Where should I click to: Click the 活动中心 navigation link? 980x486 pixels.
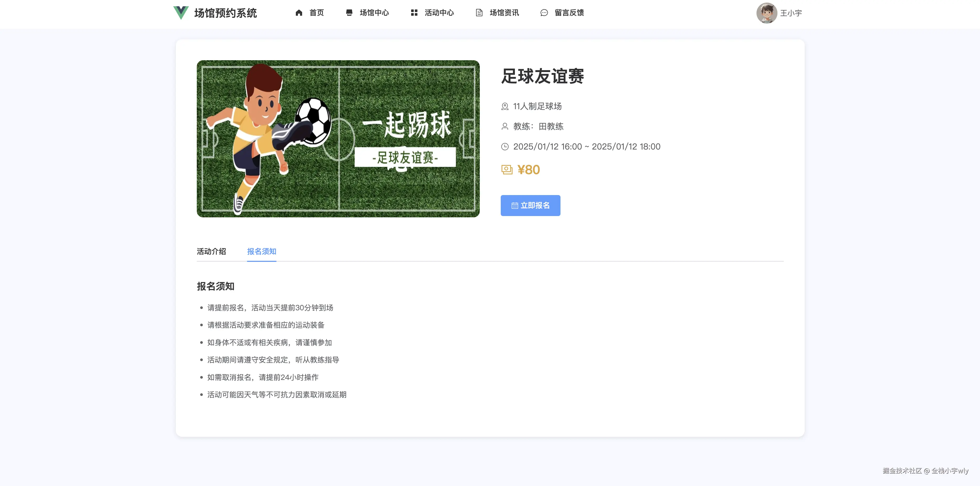[439, 13]
